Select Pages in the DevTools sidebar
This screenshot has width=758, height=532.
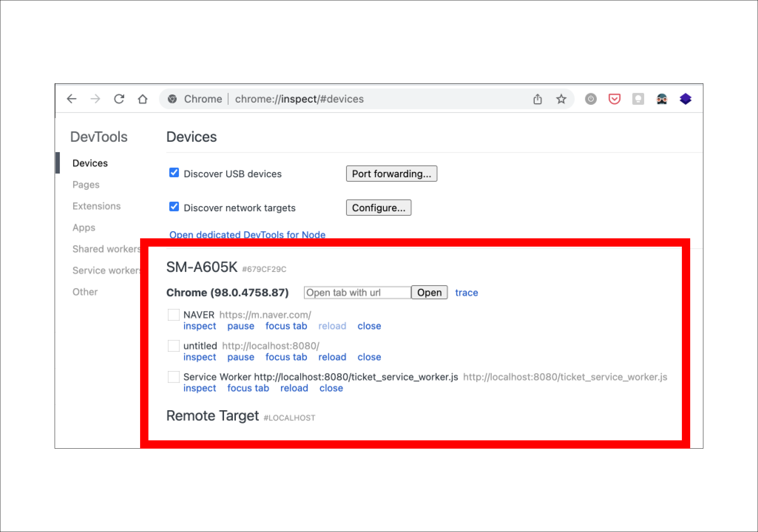coord(86,185)
